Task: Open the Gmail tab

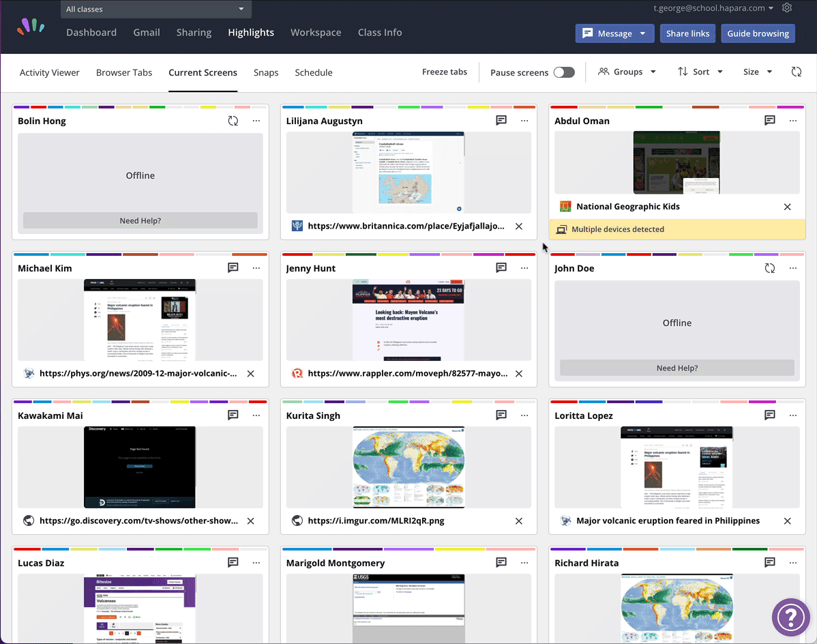Action: [147, 32]
